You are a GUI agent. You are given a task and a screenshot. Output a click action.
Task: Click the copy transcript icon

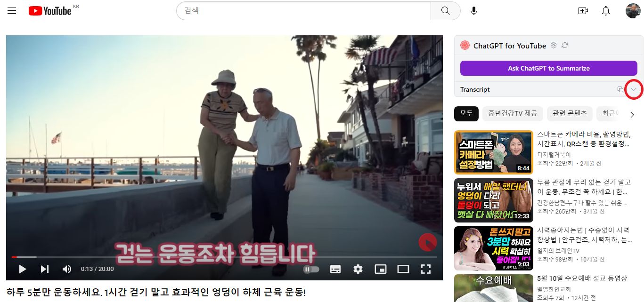(x=620, y=89)
